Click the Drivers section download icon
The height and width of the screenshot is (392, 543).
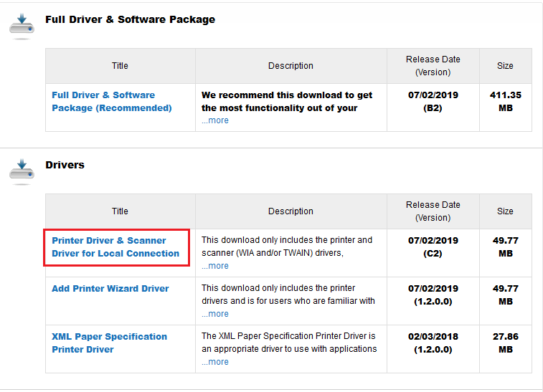(x=22, y=171)
